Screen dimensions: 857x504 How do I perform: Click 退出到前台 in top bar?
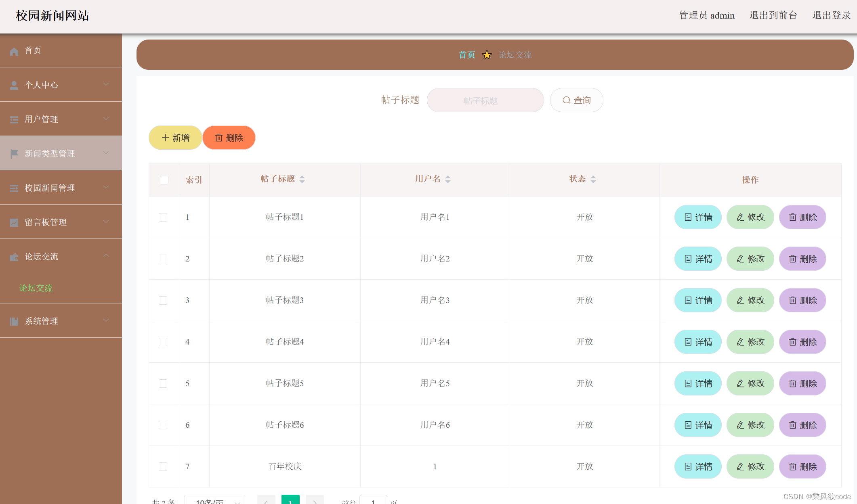773,15
